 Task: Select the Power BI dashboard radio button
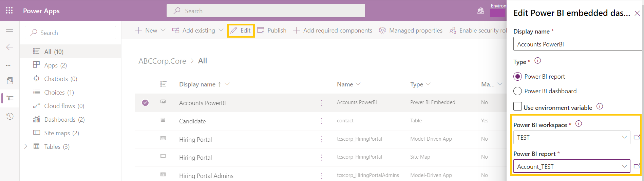click(x=517, y=91)
